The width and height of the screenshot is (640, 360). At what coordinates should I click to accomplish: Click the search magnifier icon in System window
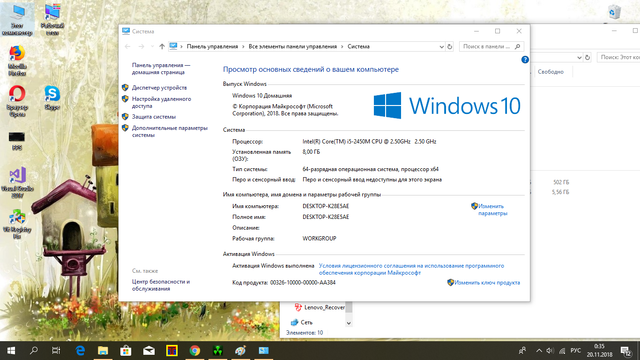pos(518,47)
